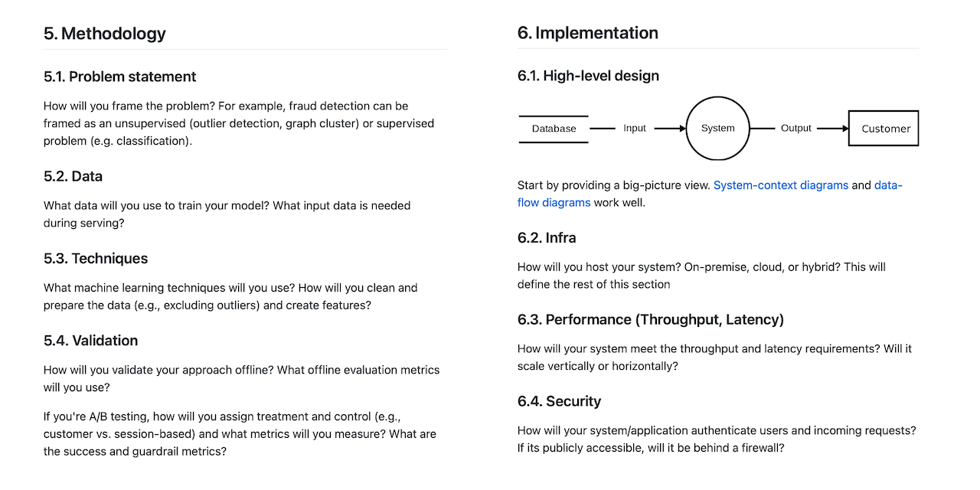Click the 6.2. Infra subheading
980x490 pixels.
[548, 237]
